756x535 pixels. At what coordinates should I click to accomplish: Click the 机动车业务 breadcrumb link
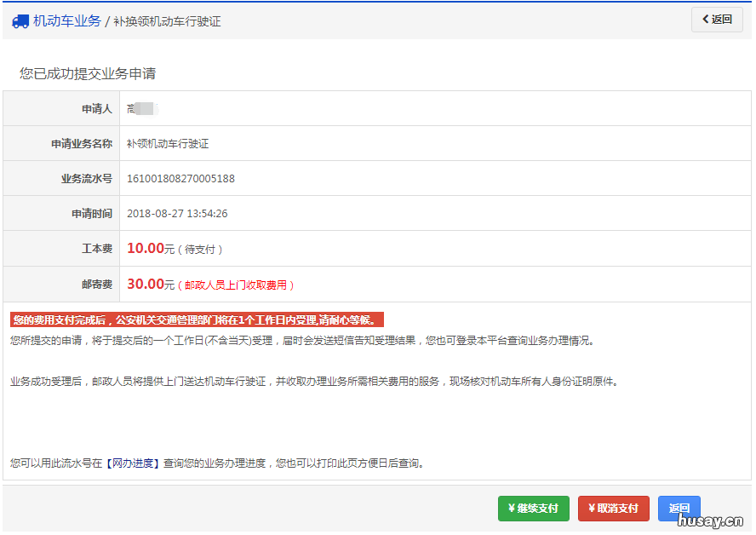(68, 20)
